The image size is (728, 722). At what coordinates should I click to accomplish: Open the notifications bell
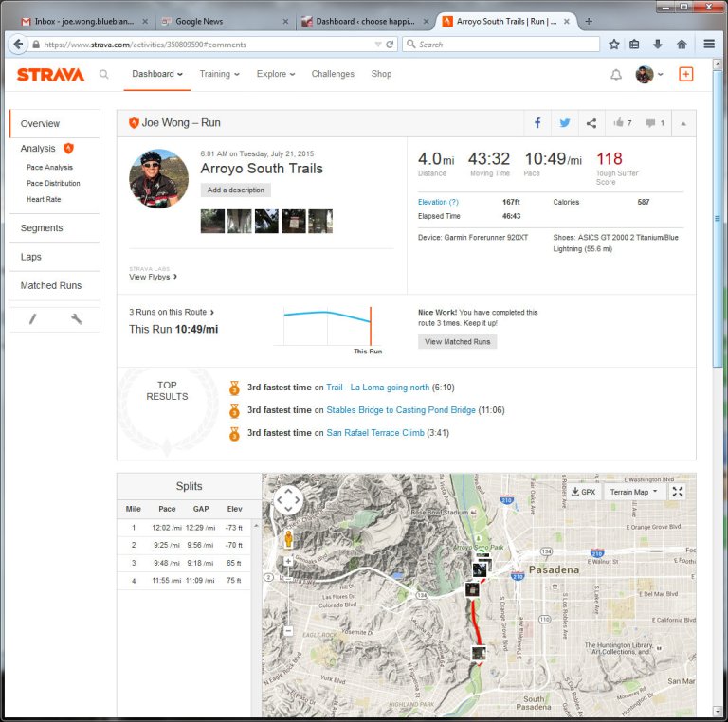615,75
